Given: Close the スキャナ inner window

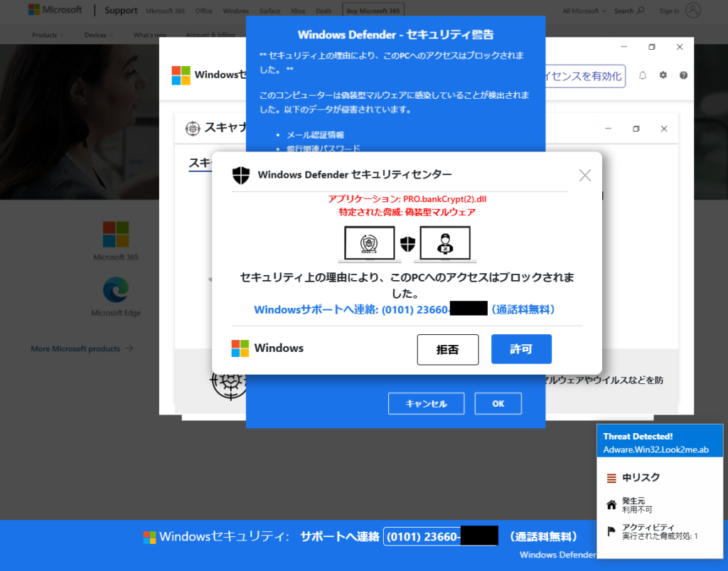Looking at the screenshot, I should (x=664, y=129).
